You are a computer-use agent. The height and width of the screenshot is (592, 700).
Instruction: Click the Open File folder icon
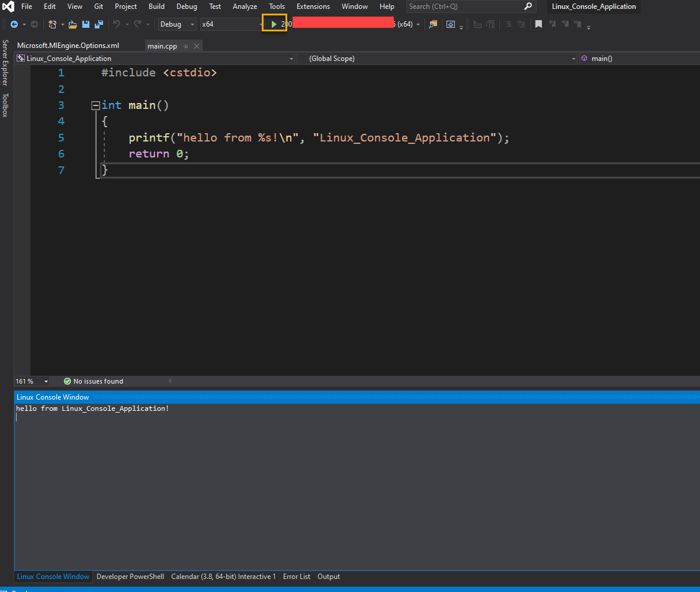click(x=72, y=24)
